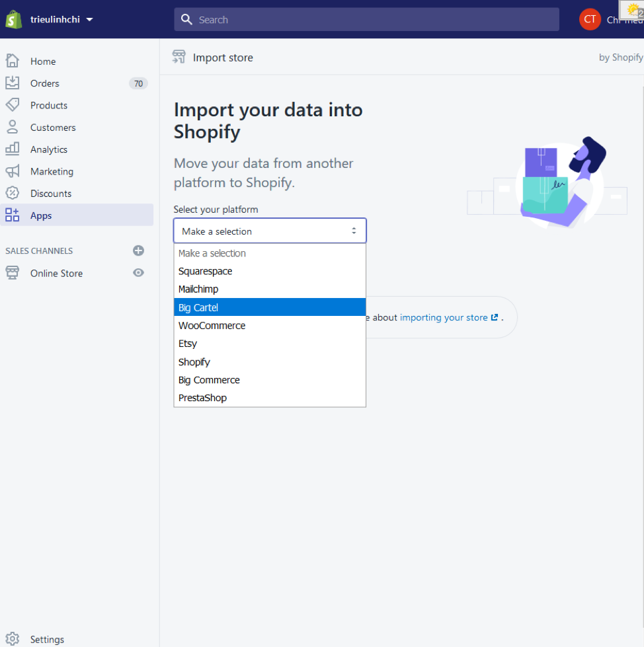This screenshot has width=644, height=647.
Task: Open Orders in the sidebar
Action: [x=44, y=83]
